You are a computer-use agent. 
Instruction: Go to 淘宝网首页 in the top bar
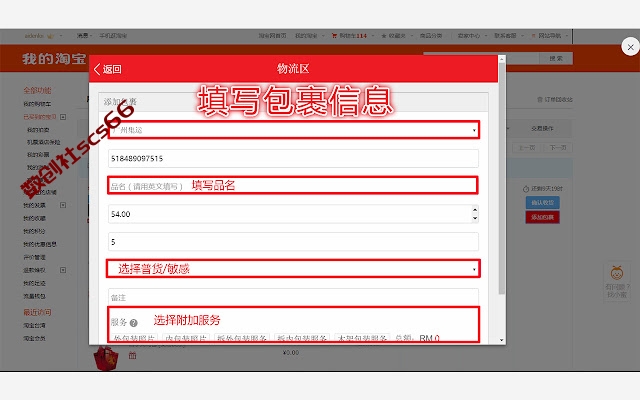click(x=272, y=36)
